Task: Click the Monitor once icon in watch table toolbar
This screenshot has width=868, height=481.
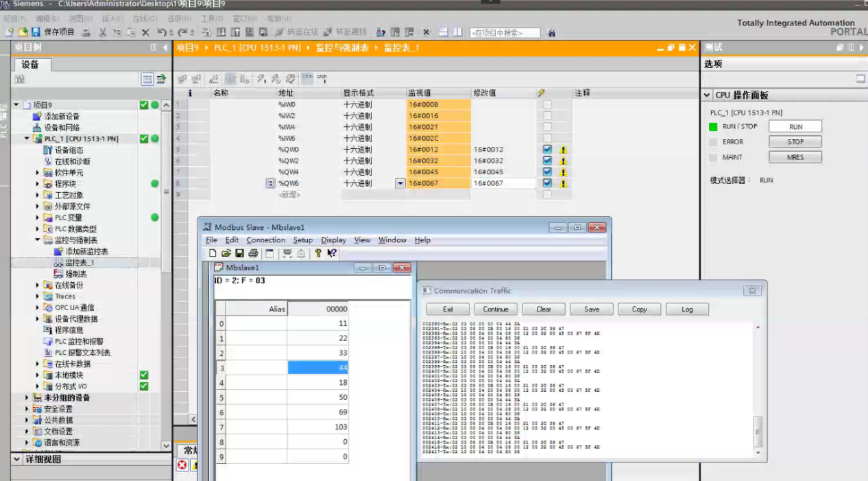Action: [322, 79]
